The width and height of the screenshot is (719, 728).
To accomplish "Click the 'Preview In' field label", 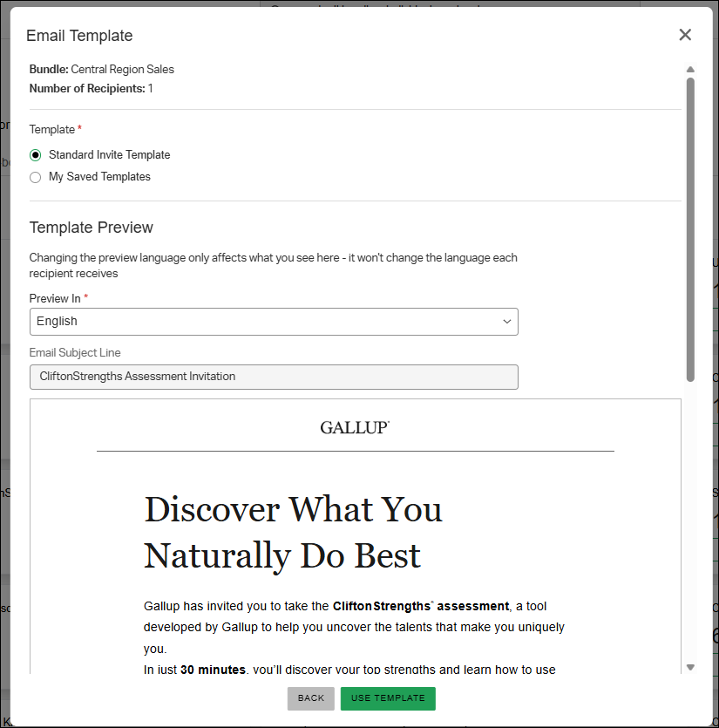I will (55, 298).
